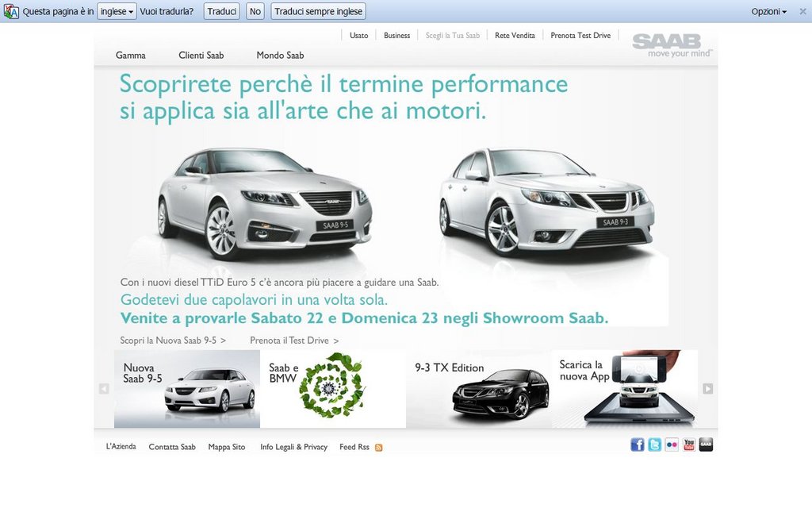
Task: Click the Traduci button
Action: [x=222, y=11]
